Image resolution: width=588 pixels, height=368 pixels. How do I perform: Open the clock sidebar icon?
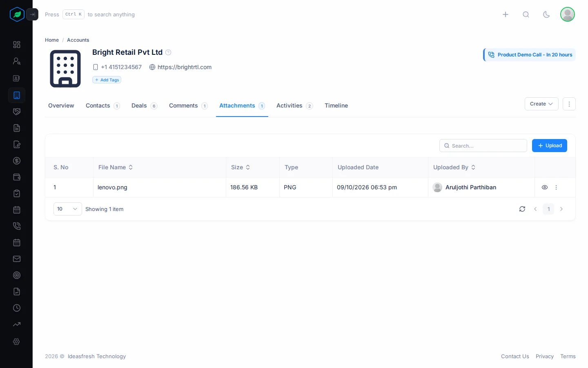17,308
